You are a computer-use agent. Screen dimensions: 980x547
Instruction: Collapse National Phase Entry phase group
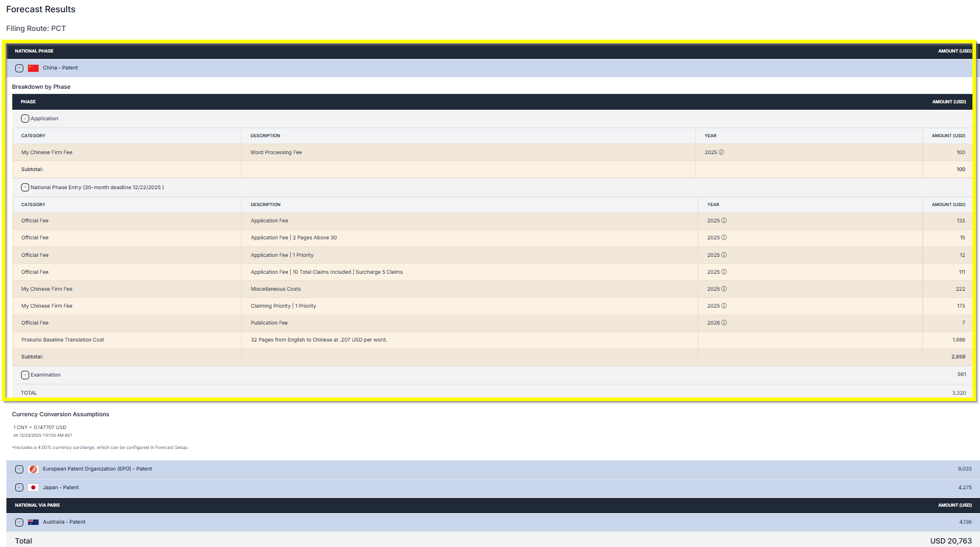25,187
